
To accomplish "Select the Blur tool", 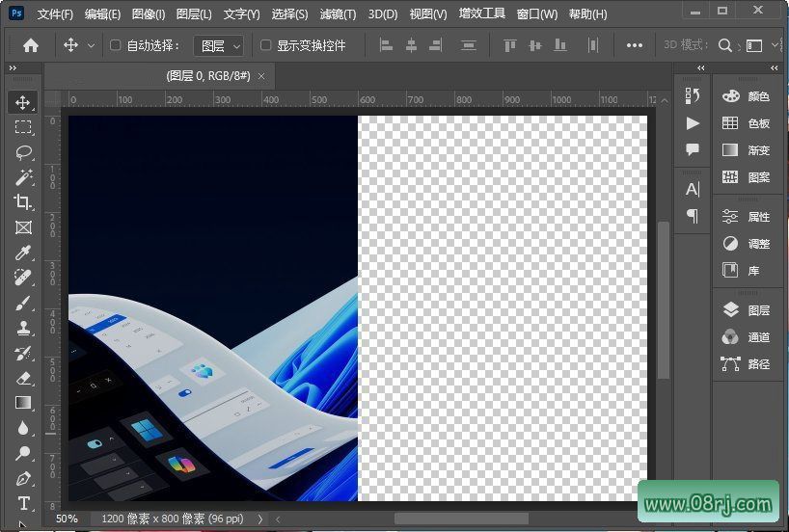I will click(22, 428).
